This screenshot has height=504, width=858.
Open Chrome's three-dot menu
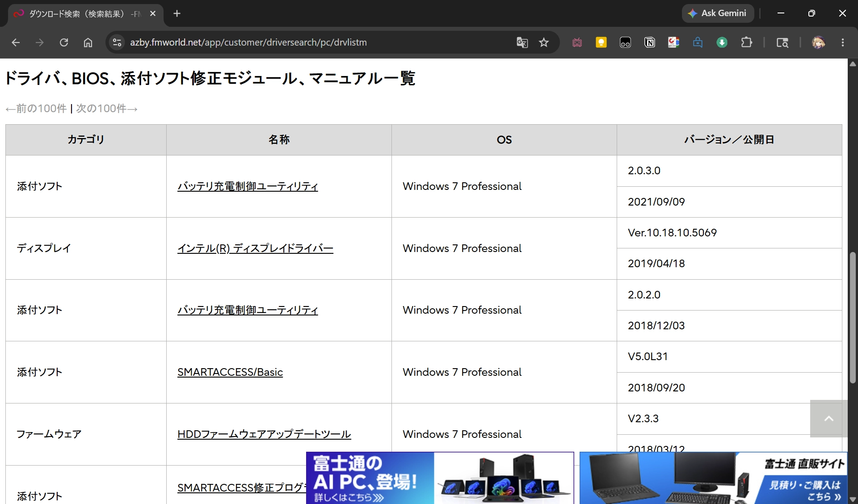point(843,42)
